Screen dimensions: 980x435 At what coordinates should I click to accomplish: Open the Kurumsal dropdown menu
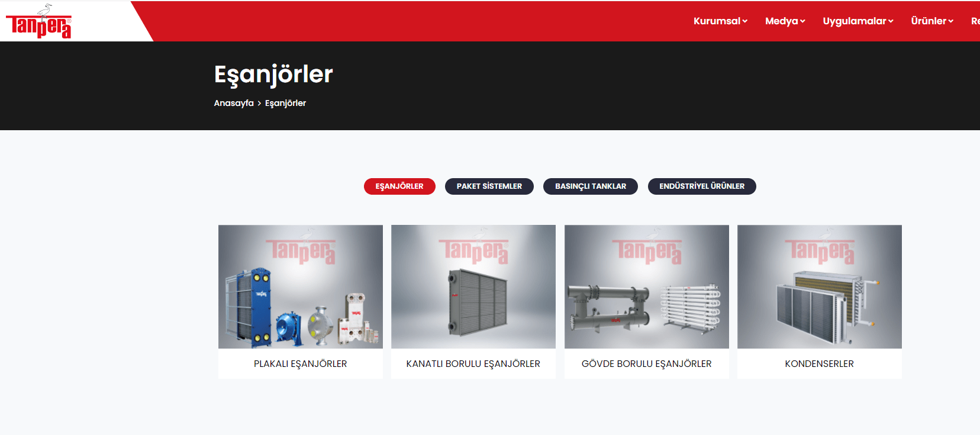click(x=720, y=21)
